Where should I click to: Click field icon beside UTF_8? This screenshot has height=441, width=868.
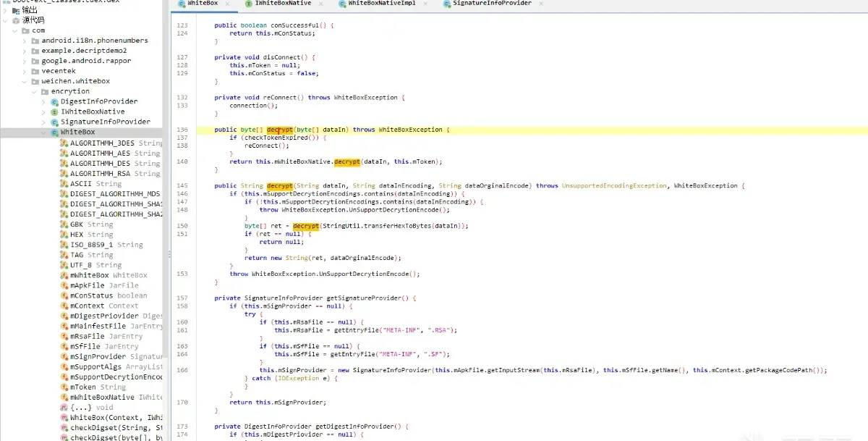coord(64,265)
